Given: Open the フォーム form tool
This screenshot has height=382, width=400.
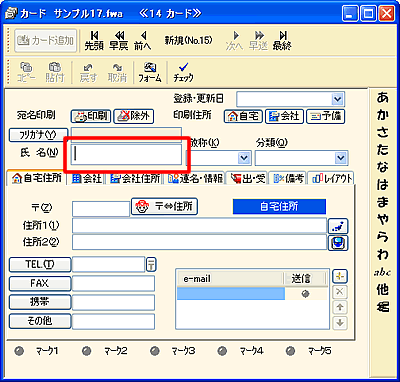Looking at the screenshot, I should point(150,72).
